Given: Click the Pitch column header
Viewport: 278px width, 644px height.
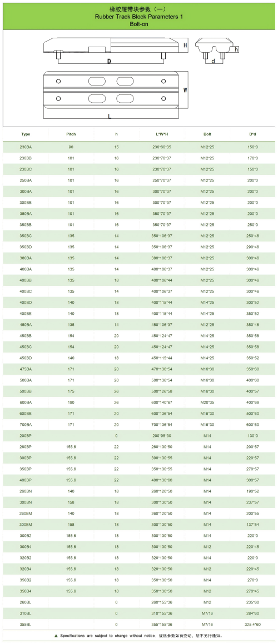Looking at the screenshot, I should click(x=71, y=134).
